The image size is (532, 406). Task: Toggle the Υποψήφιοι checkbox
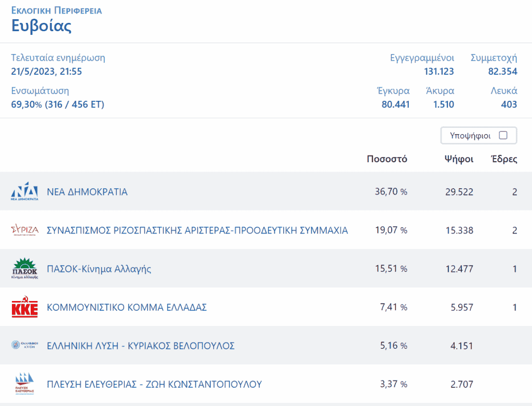click(503, 136)
